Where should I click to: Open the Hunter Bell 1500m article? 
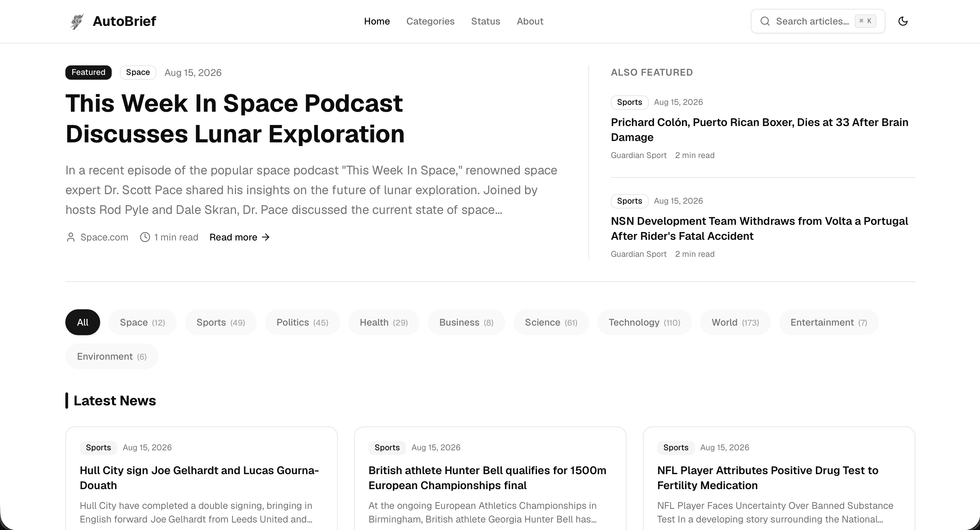tap(487, 478)
